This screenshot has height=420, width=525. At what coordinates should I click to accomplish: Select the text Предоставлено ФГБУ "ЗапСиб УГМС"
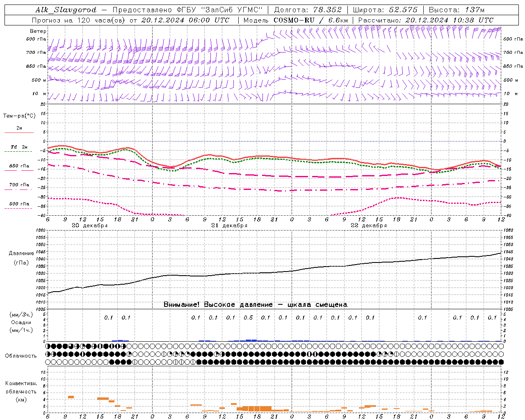point(187,10)
